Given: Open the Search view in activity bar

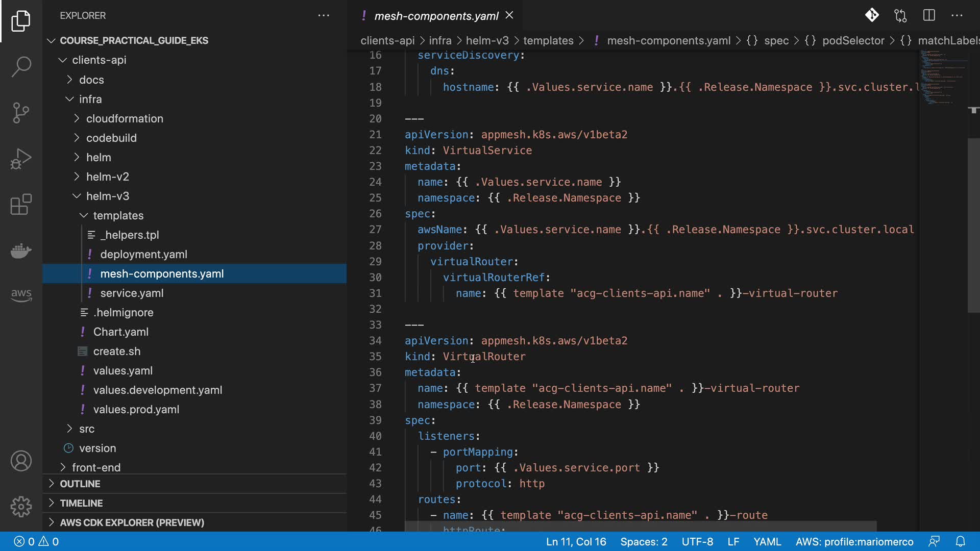Looking at the screenshot, I should [x=21, y=66].
